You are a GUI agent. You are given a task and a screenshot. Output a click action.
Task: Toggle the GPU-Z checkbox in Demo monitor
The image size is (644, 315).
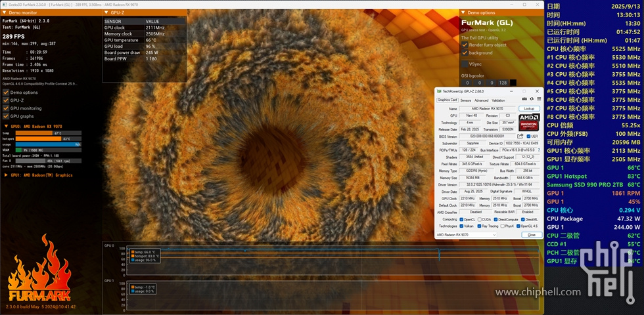pos(5,100)
